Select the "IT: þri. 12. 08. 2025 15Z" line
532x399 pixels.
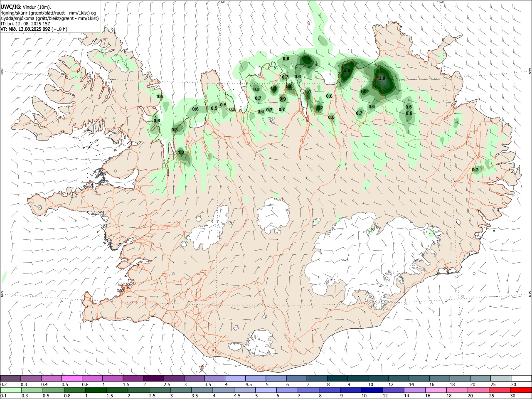click(x=25, y=24)
